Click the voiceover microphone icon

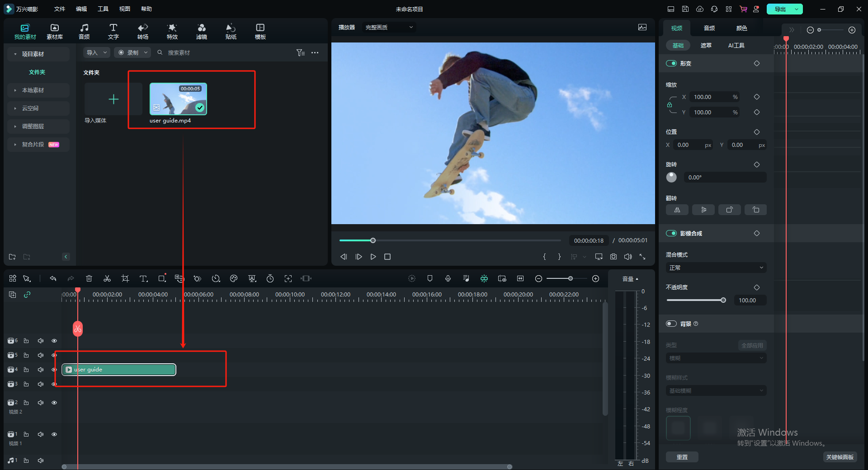pos(448,279)
